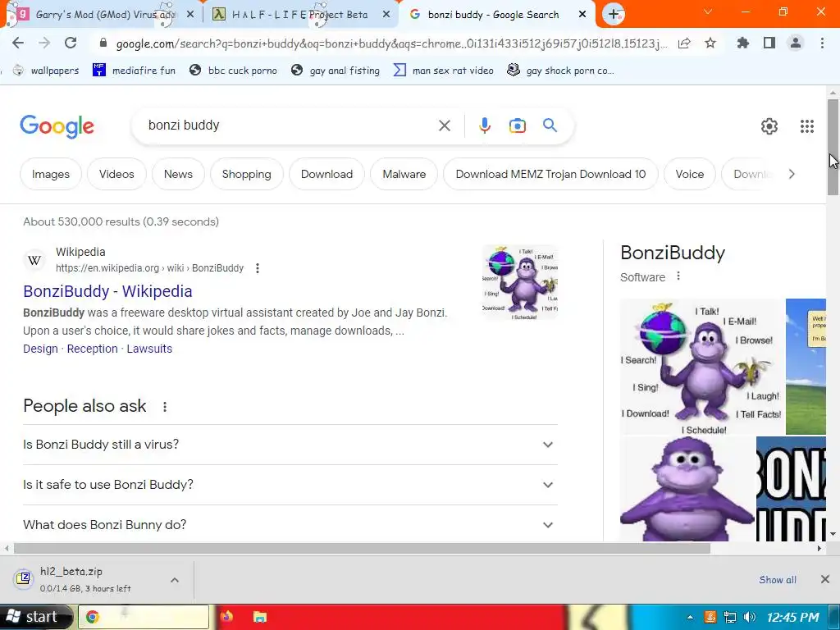The image size is (840, 630).
Task: Click the vertical page scrollbar thumb
Action: (833, 147)
